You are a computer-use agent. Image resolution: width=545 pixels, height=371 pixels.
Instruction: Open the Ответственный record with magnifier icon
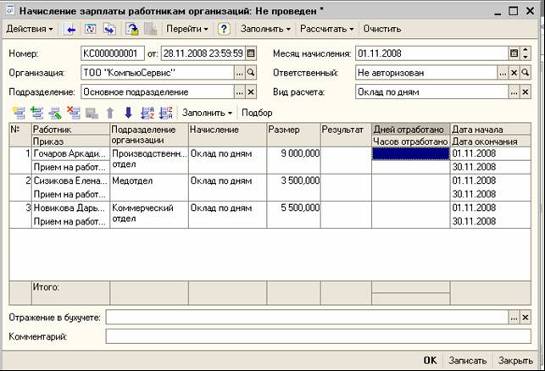pos(526,73)
